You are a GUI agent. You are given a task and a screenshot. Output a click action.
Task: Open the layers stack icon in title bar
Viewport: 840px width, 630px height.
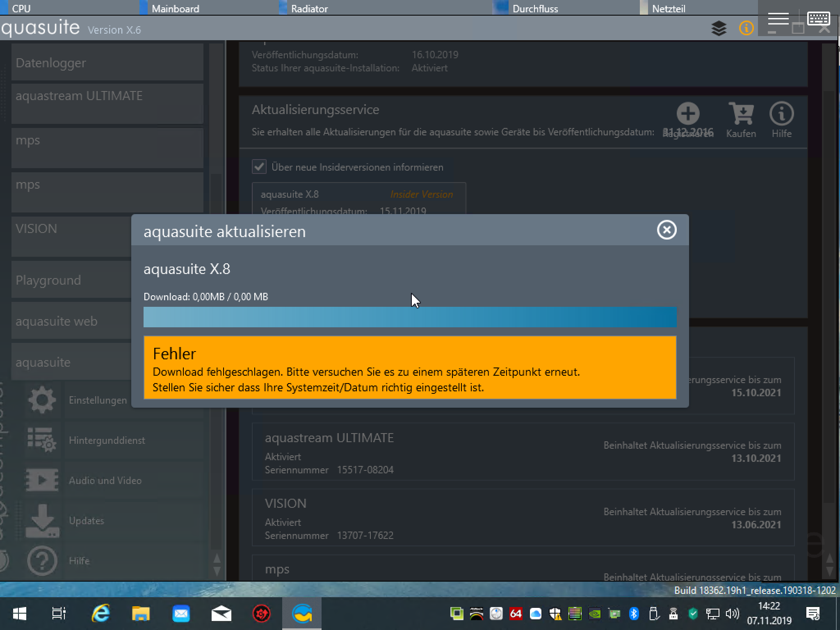coord(719,28)
